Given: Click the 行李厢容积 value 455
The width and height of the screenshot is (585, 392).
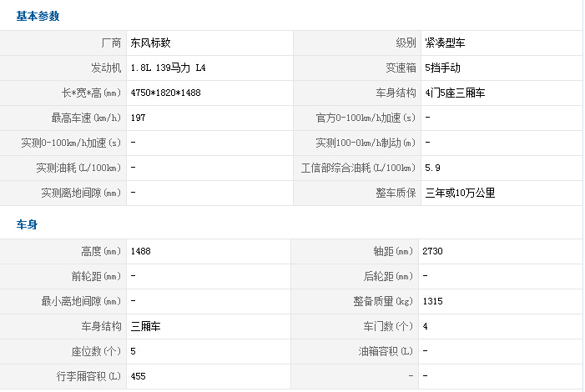Looking at the screenshot, I should (139, 376).
